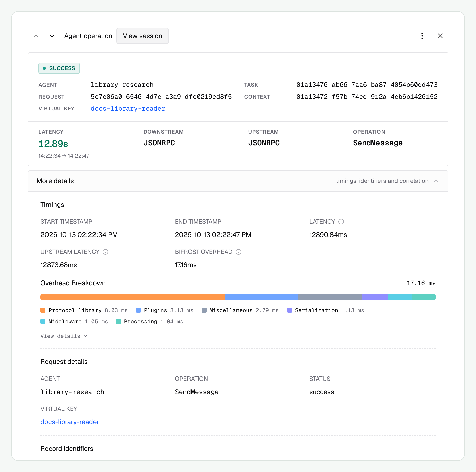
Task: Click the Processing legend swatch
Action: click(119, 321)
